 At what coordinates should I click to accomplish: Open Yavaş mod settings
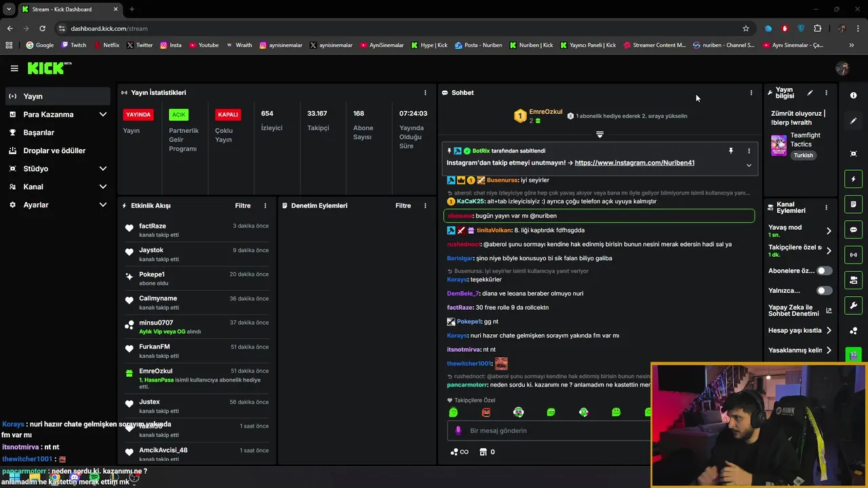pos(800,230)
